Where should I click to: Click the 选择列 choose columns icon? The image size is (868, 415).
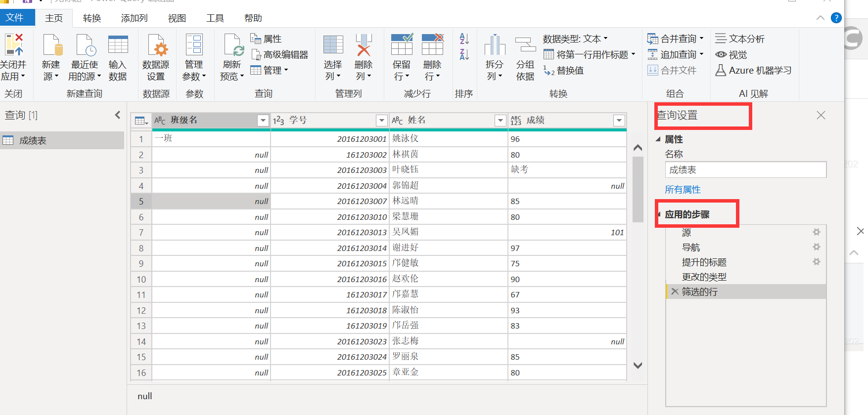point(333,45)
